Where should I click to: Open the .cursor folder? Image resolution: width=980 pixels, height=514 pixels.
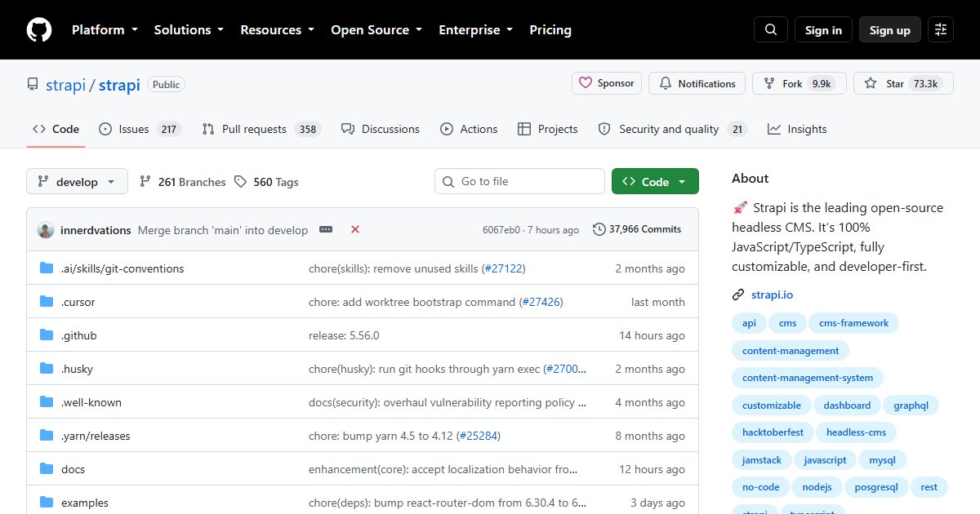click(78, 302)
